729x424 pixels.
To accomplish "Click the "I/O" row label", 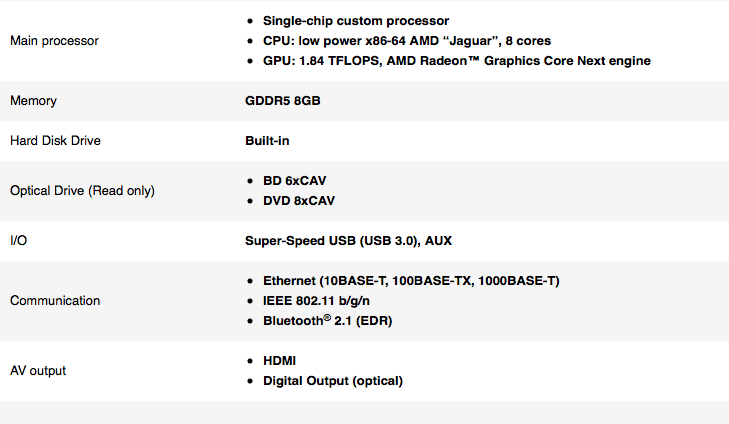I will pyautogui.click(x=19, y=241).
